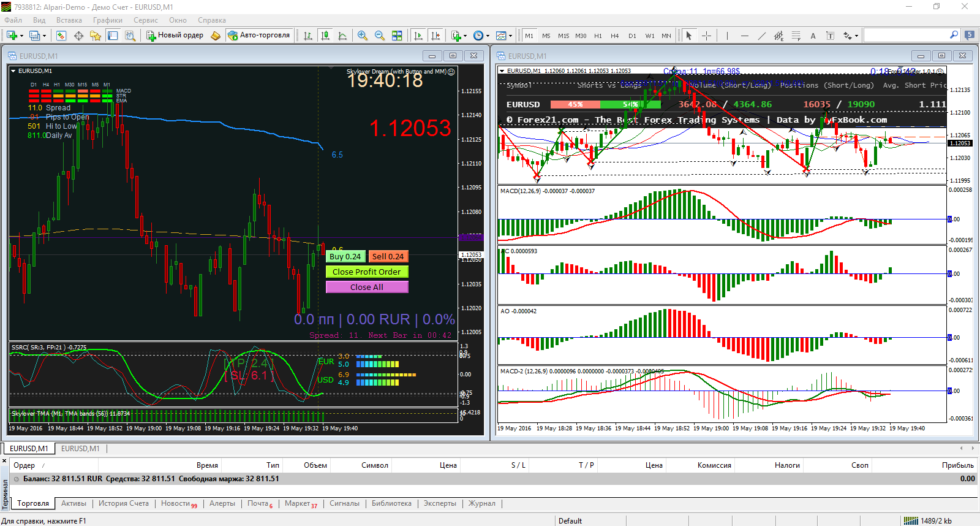Open the Strategy Tester icon
980x526 pixels.
click(130, 36)
